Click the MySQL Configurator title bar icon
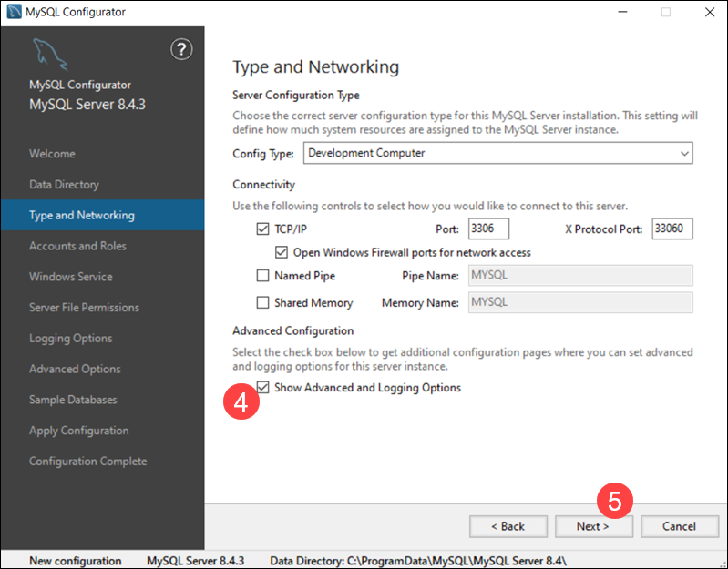Screen dimensions: 728x569 [x=13, y=12]
